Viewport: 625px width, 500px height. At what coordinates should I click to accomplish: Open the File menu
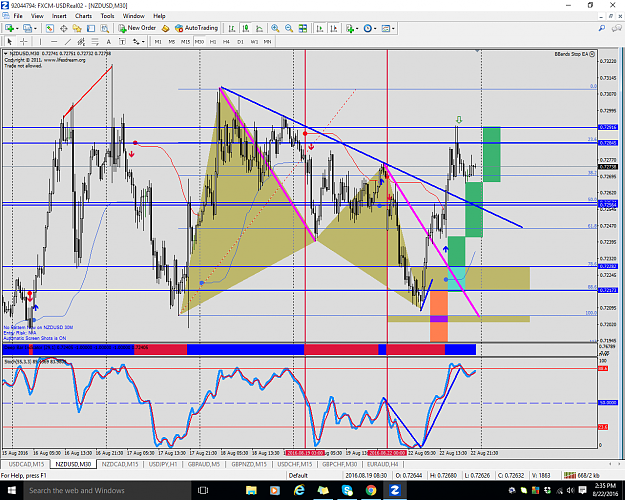pyautogui.click(x=18, y=16)
